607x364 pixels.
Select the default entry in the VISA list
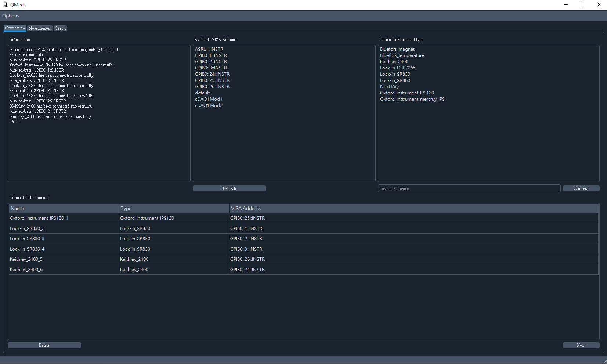tap(284, 93)
